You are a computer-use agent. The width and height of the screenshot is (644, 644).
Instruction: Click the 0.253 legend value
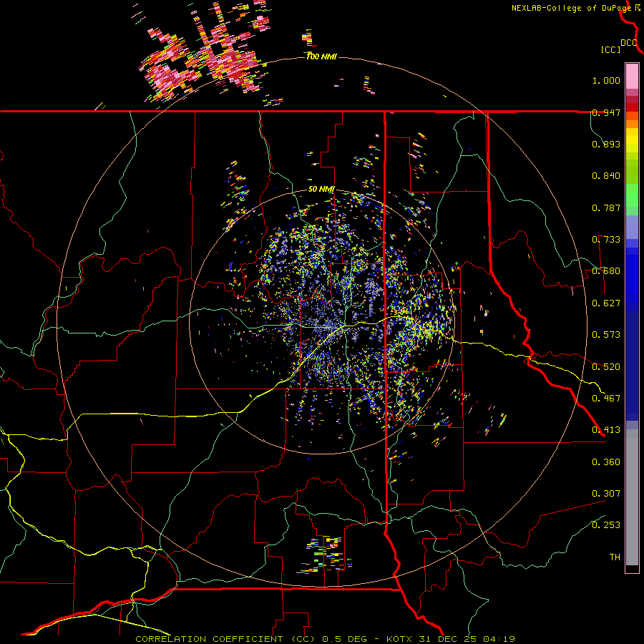(x=606, y=525)
